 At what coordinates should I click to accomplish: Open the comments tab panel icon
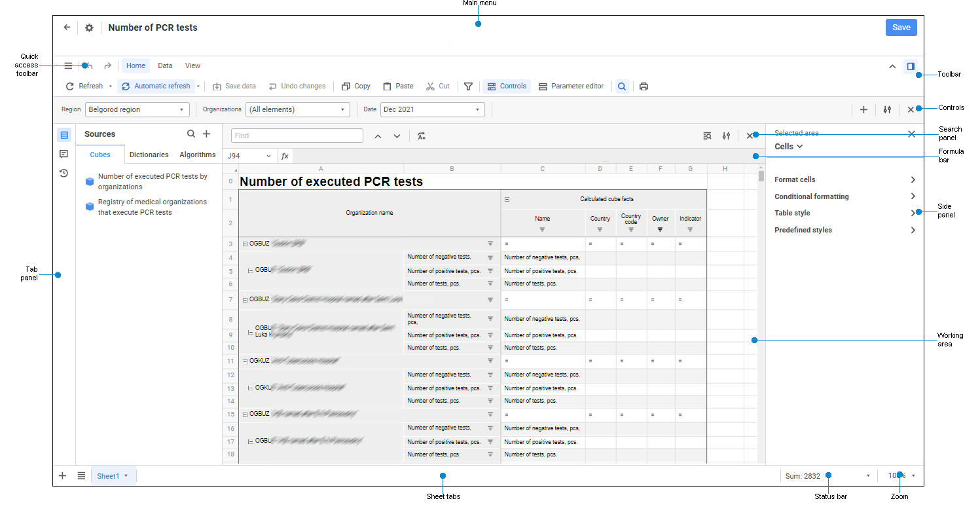tap(64, 154)
